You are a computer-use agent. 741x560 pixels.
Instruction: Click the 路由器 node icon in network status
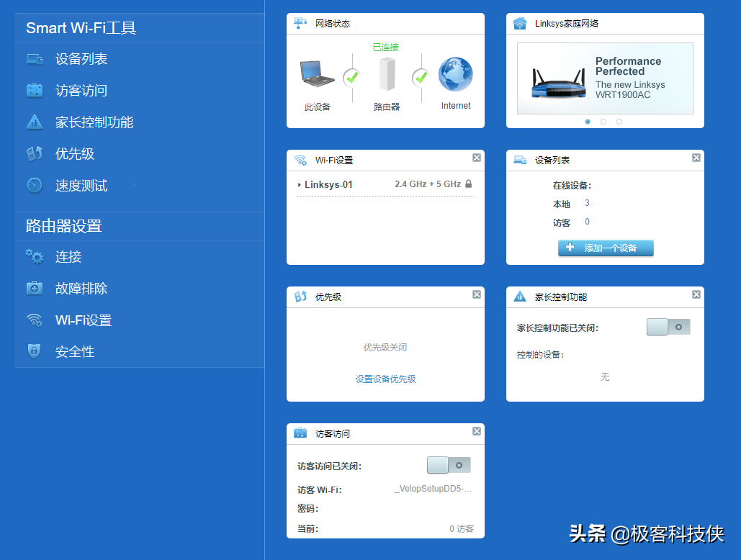387,73
